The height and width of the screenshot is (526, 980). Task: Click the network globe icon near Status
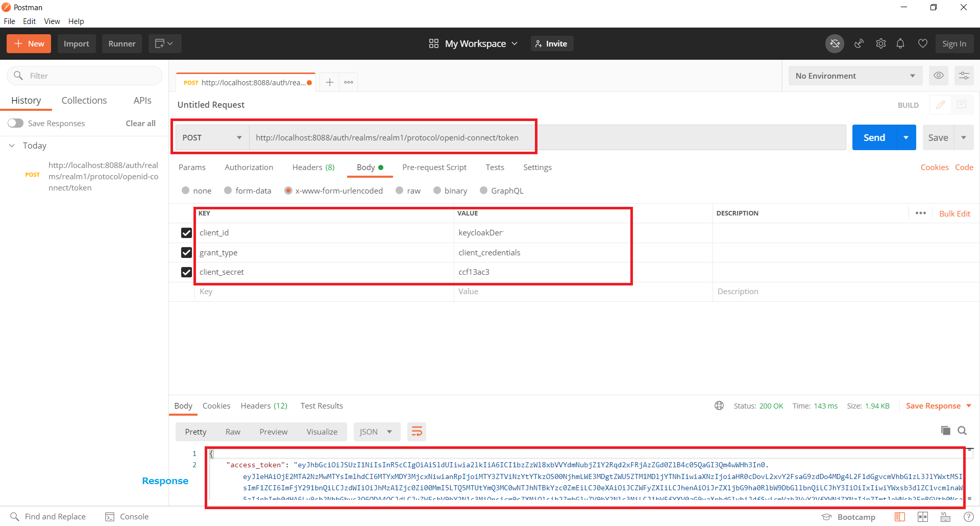pos(719,406)
